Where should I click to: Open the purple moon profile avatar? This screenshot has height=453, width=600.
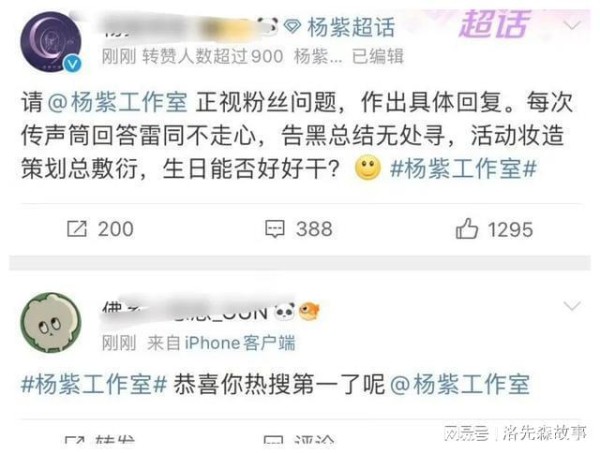[51, 41]
